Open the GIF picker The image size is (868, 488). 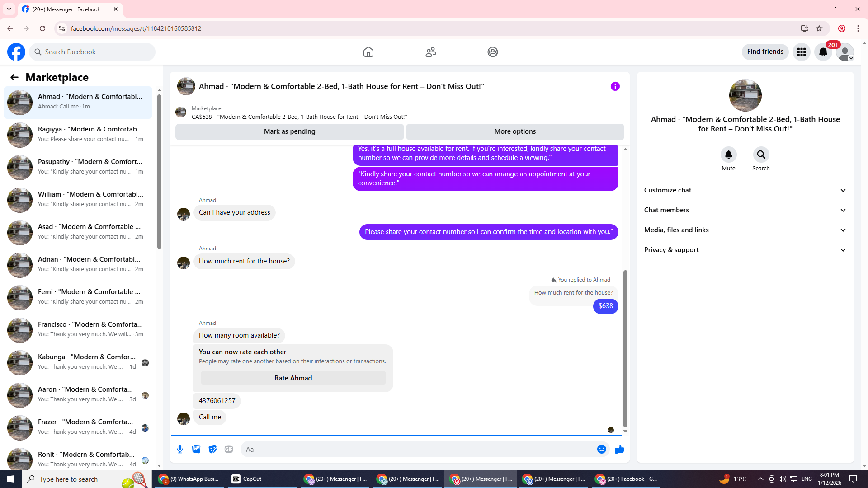(x=229, y=449)
